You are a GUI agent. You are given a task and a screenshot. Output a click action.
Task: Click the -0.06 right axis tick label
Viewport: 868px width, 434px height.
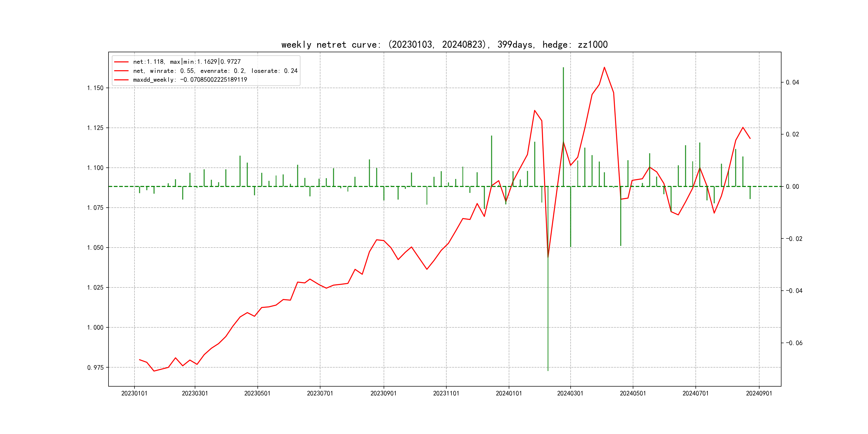coord(794,343)
